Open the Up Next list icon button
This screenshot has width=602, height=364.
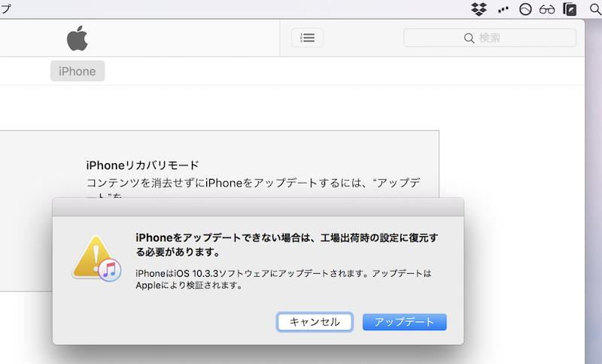pyautogui.click(x=307, y=38)
